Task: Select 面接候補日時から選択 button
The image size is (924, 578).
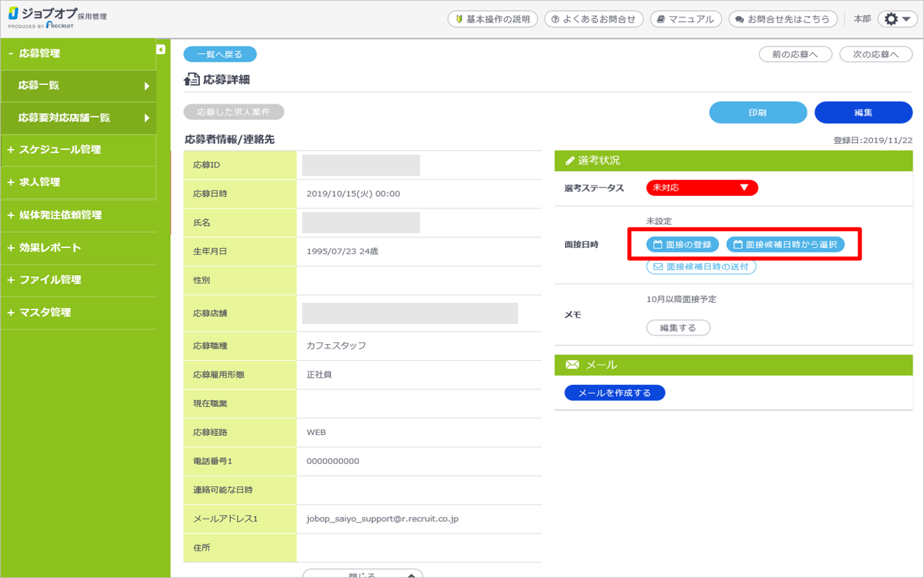Action: (785, 245)
